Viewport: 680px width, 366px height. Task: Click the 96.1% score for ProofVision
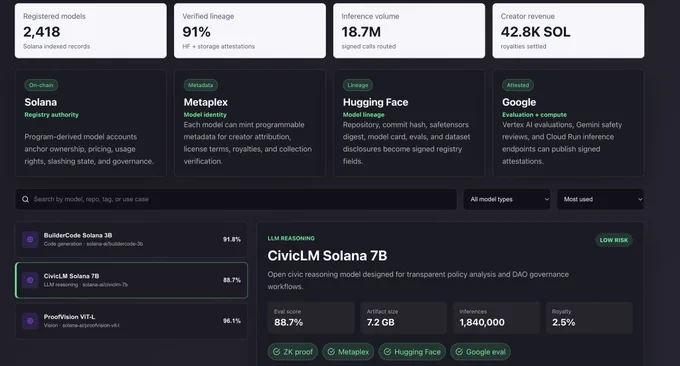click(x=232, y=321)
